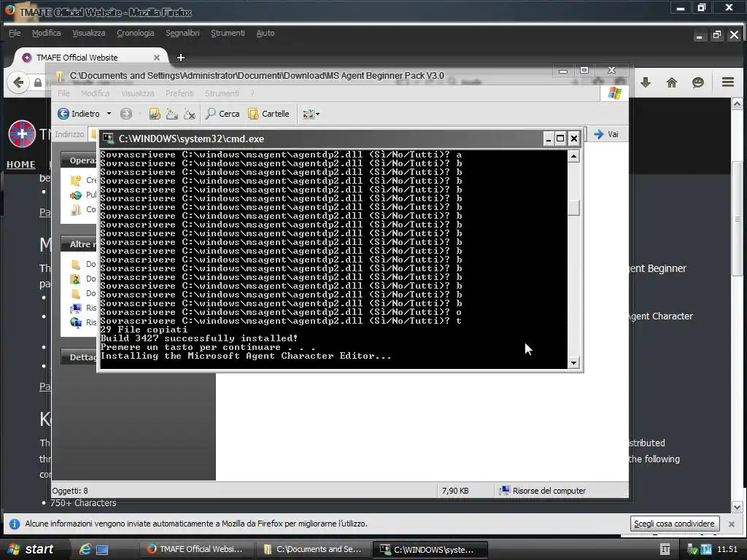The width and height of the screenshot is (747, 560).
Task: Open Modifica menu in Firefox
Action: tap(46, 33)
